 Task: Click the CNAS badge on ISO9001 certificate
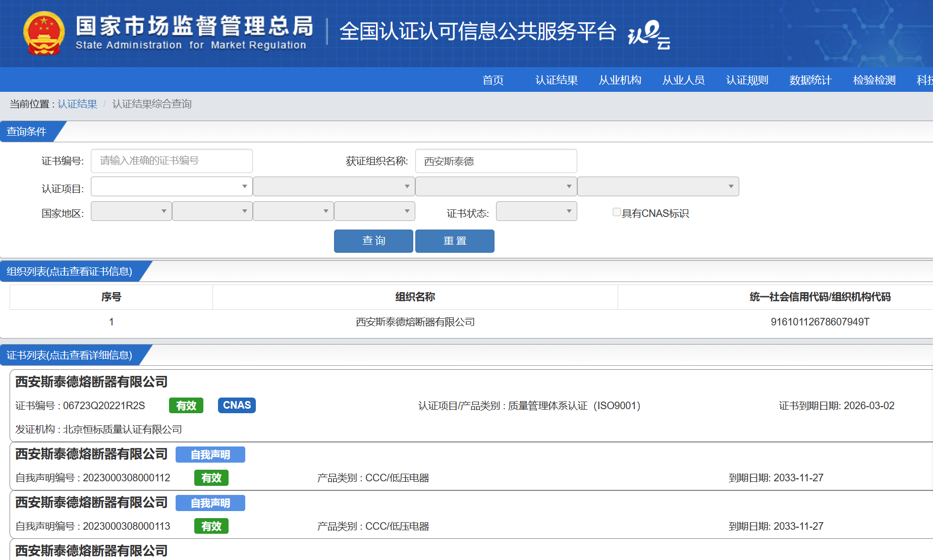(237, 406)
